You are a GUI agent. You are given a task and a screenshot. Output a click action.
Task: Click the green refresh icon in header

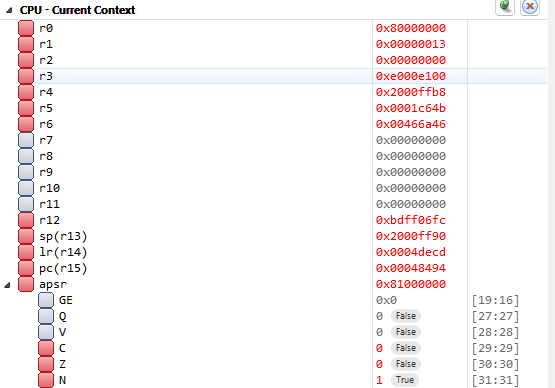pyautogui.click(x=505, y=6)
